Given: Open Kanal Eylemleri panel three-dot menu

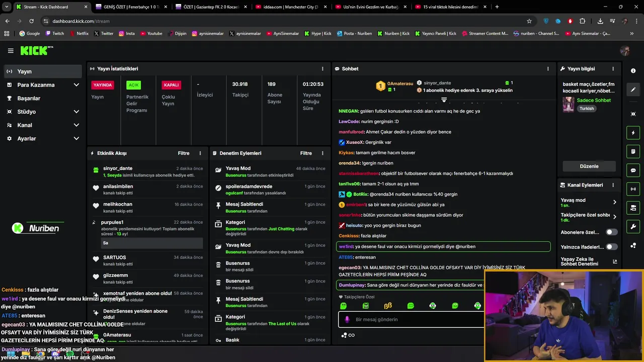Looking at the screenshot, I should [x=613, y=185].
